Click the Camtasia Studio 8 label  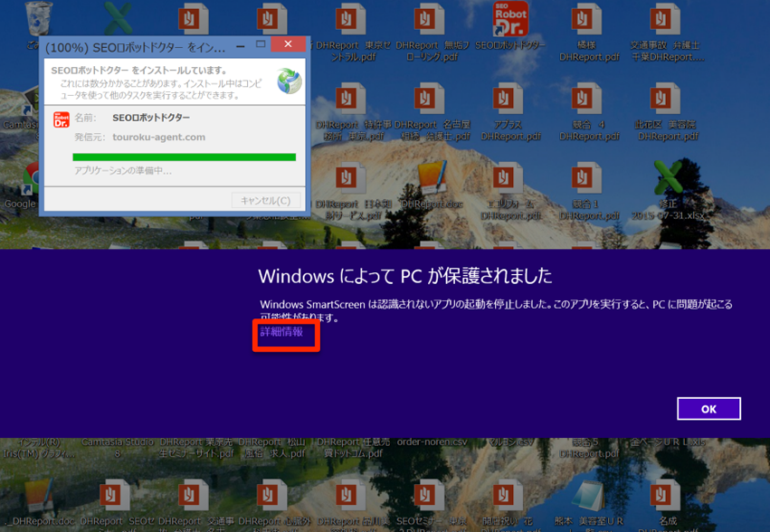(x=118, y=448)
